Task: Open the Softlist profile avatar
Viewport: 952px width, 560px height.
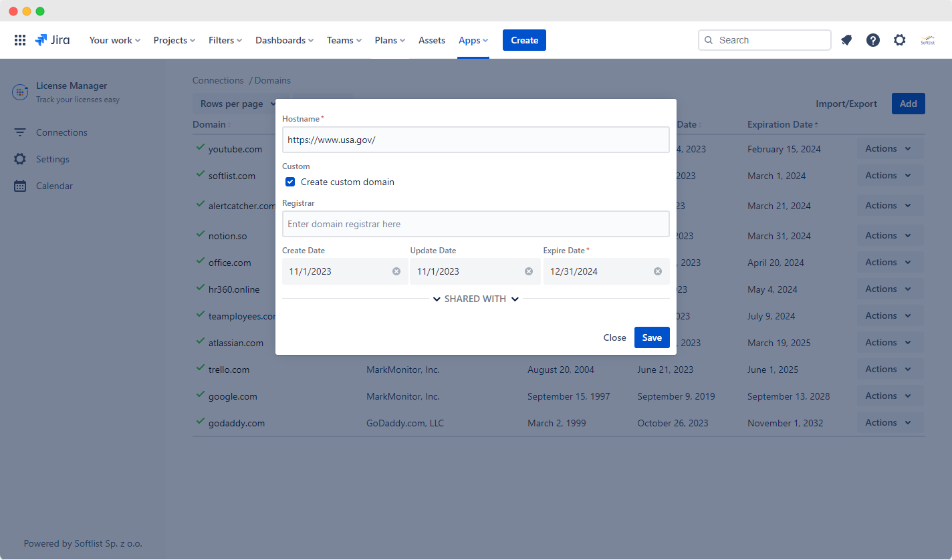Action: (x=927, y=40)
